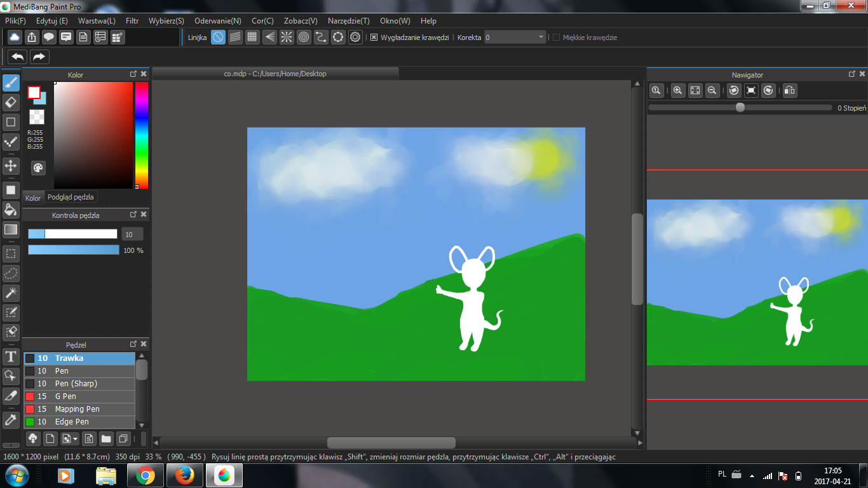Turn snap off with the Linijka off icon
The height and width of the screenshot is (488, 868).
[x=218, y=37]
